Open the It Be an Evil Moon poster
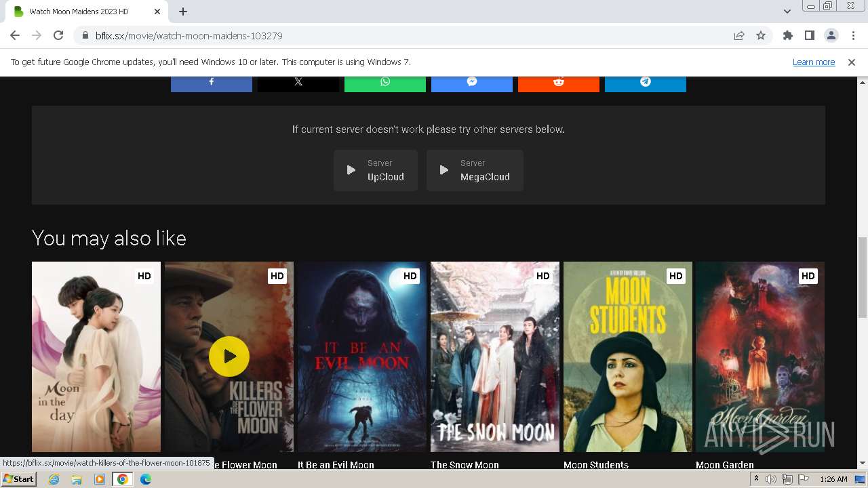The width and height of the screenshot is (868, 488). pos(362,357)
